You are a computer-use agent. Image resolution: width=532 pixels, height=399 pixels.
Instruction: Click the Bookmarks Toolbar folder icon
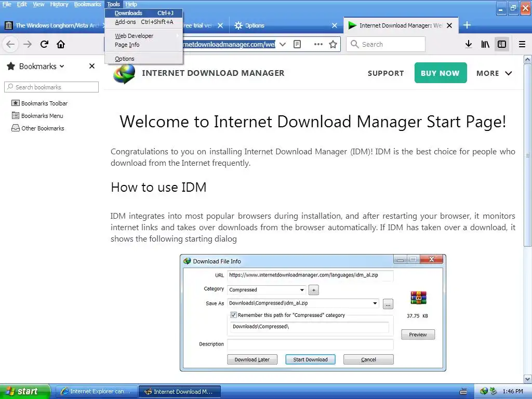[x=15, y=103]
